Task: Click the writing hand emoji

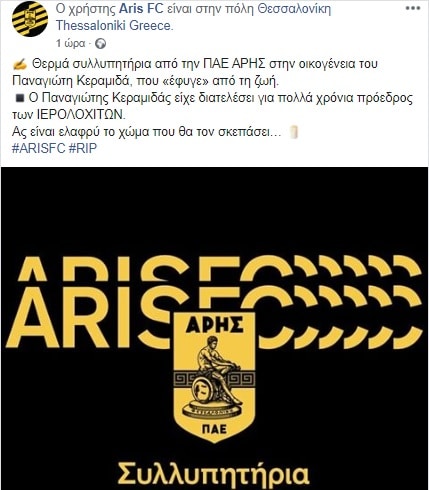Action: [20, 64]
